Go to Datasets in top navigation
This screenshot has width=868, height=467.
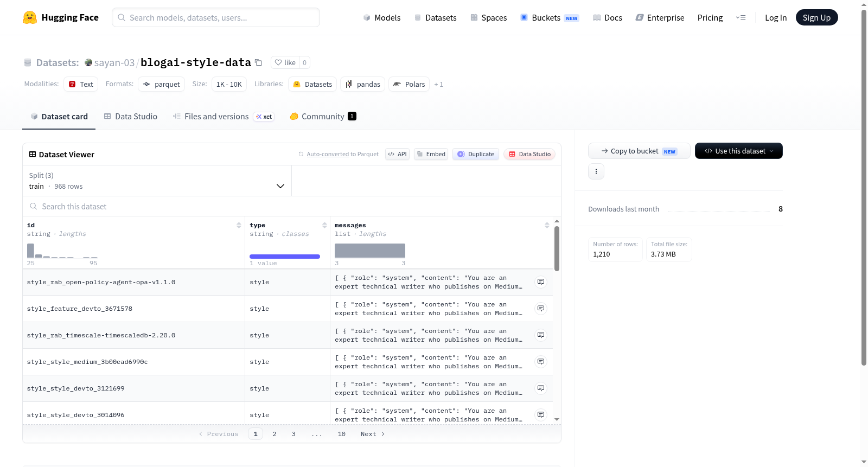(435, 18)
